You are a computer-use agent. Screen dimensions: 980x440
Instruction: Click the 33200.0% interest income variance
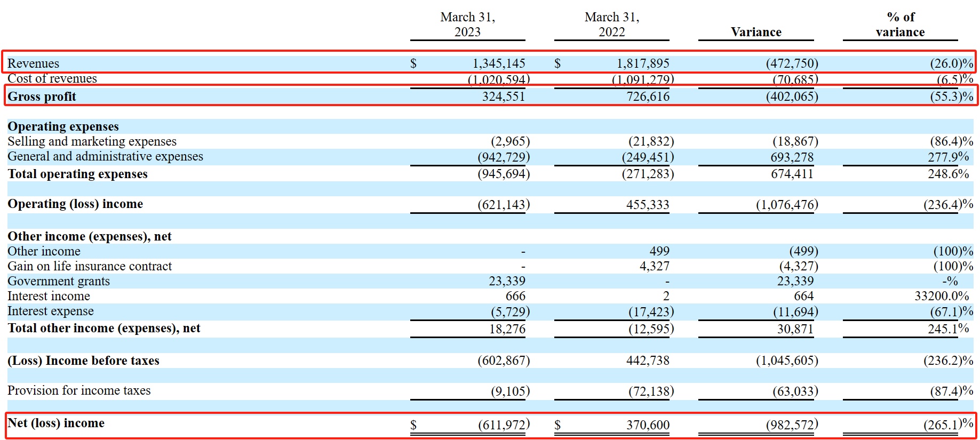pyautogui.click(x=941, y=296)
